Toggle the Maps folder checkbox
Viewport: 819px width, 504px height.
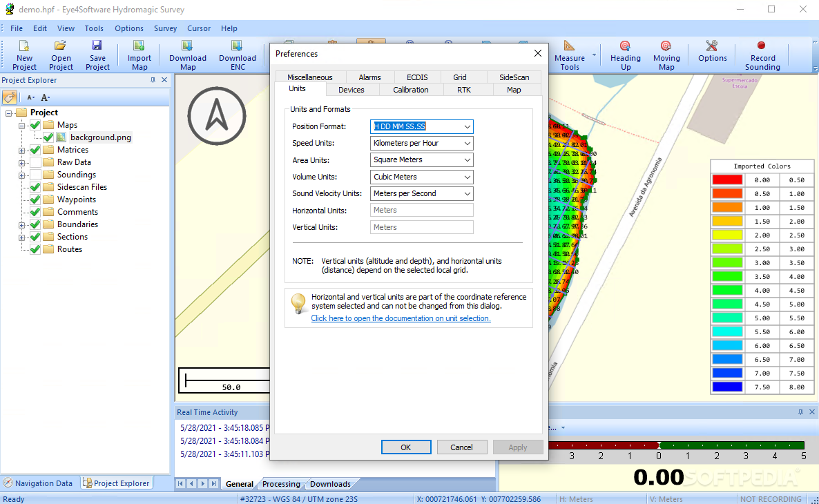click(x=35, y=125)
